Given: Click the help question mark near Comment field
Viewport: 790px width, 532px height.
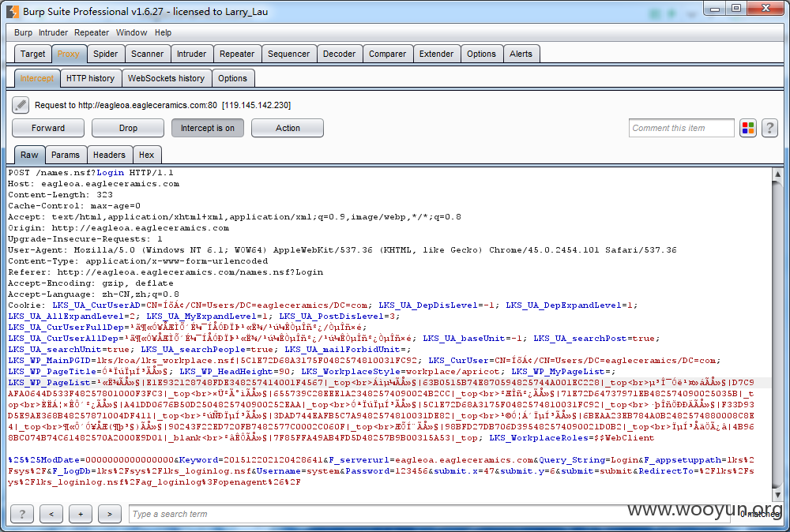Looking at the screenshot, I should pos(769,128).
